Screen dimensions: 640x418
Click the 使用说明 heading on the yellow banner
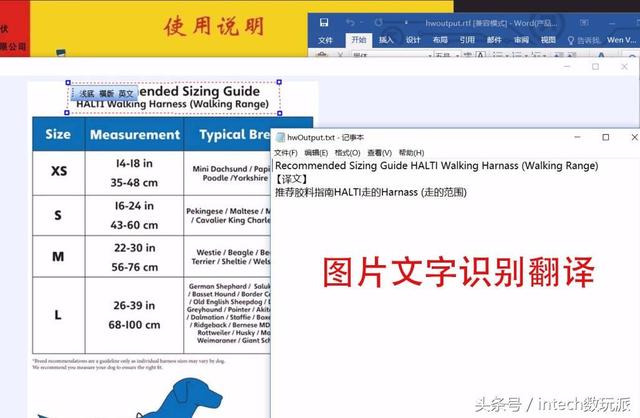click(214, 27)
